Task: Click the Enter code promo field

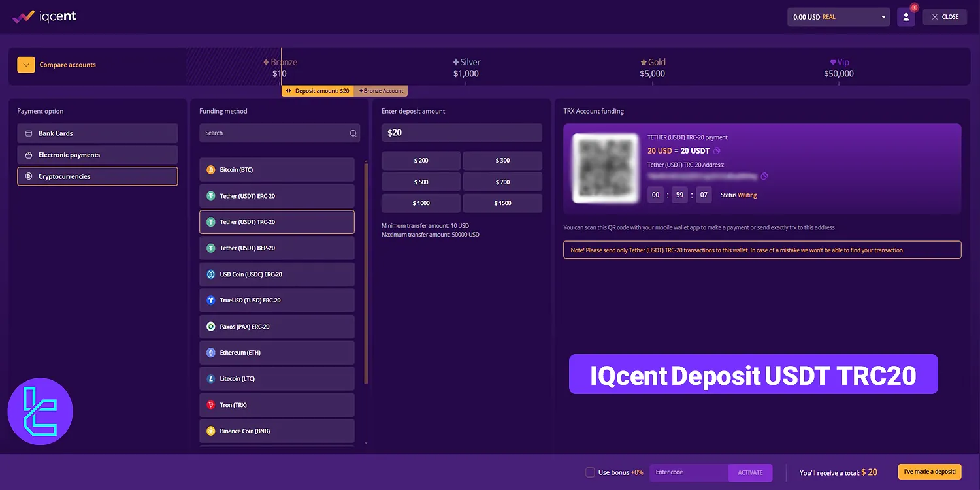Action: pyautogui.click(x=689, y=472)
